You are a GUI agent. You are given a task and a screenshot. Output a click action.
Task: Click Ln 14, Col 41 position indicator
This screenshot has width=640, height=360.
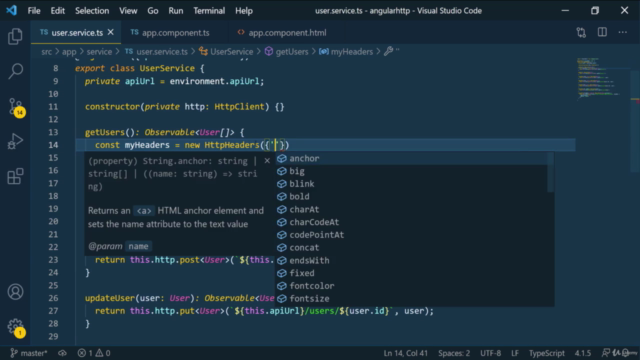click(406, 353)
